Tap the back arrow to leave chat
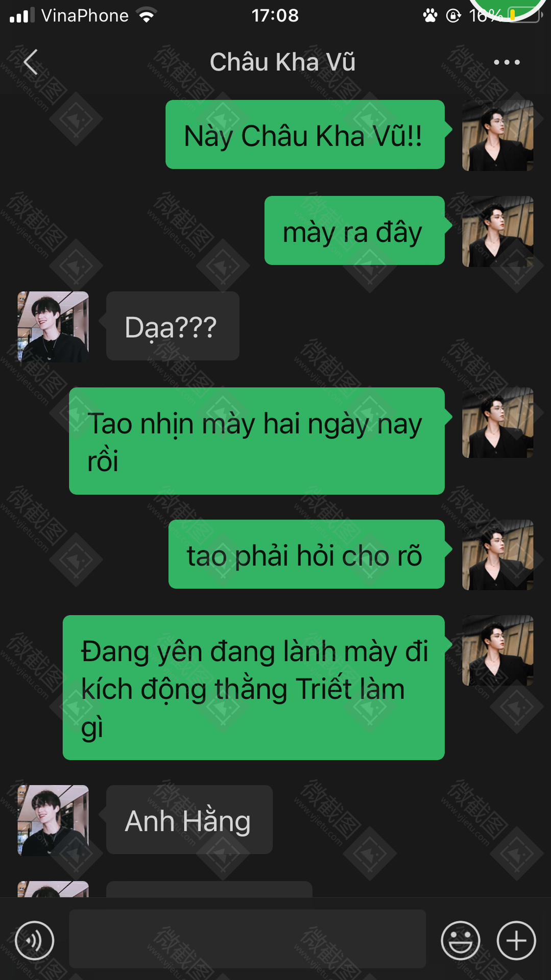551x980 pixels. [31, 62]
